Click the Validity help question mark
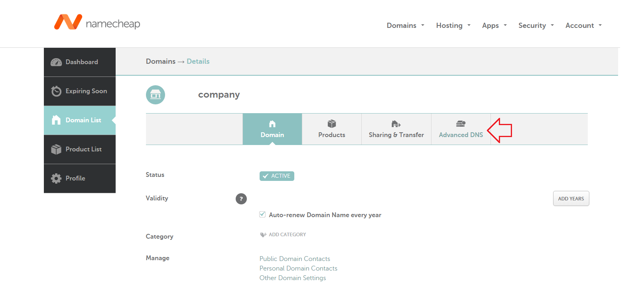 pyautogui.click(x=241, y=199)
